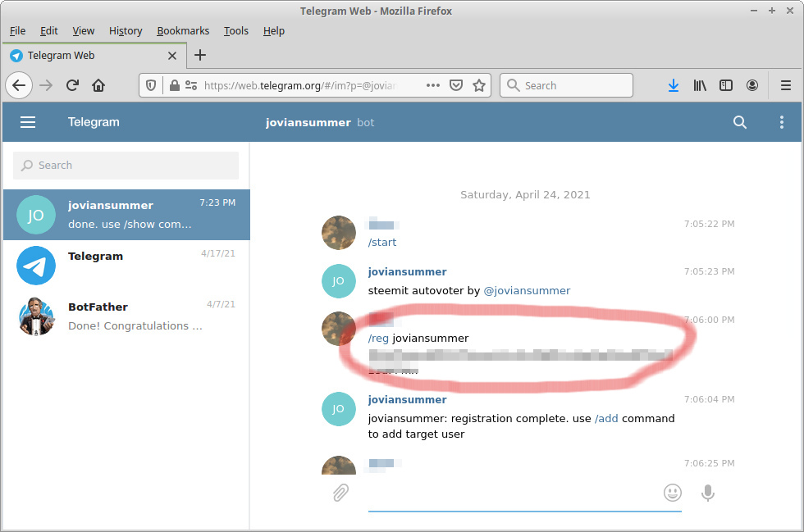The image size is (804, 532).
Task: Close the Telegram Web tab
Action: point(172,56)
